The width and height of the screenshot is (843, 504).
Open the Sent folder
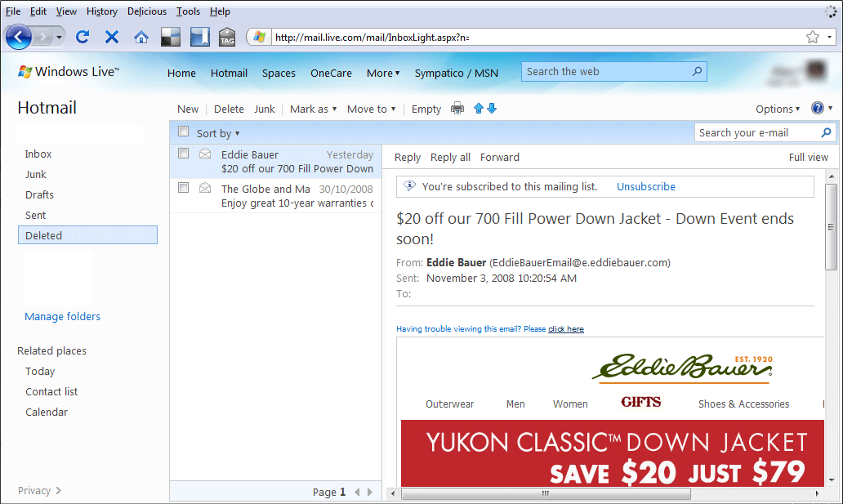[35, 216]
